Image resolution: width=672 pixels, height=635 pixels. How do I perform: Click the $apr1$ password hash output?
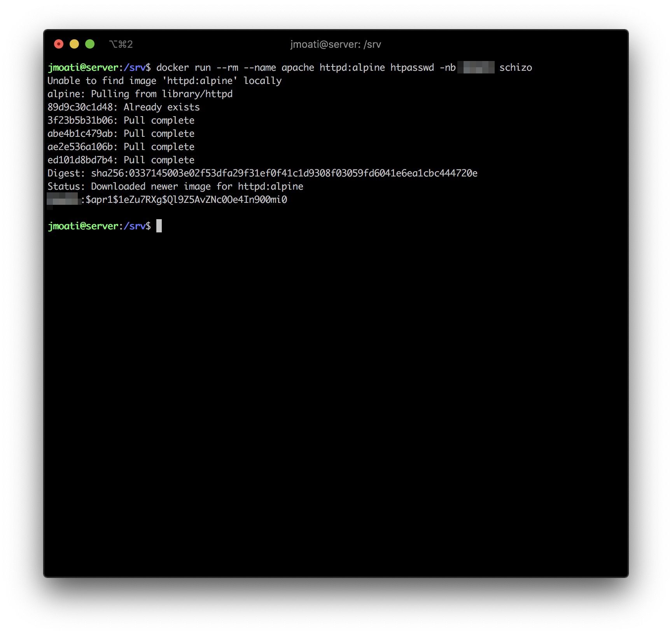186,200
